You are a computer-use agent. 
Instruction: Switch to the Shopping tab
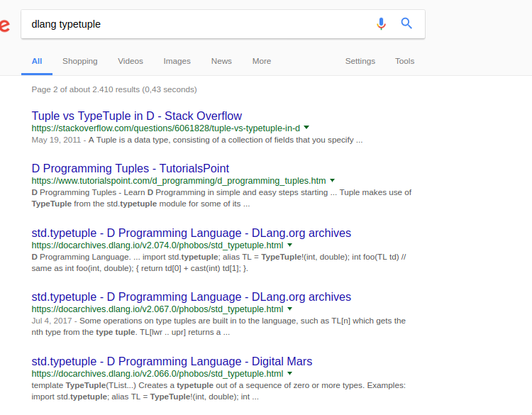[79, 62]
